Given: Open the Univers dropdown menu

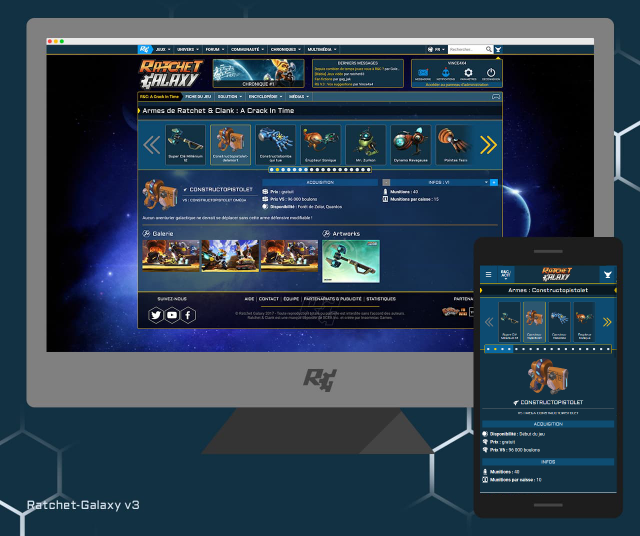Looking at the screenshot, I should (188, 49).
